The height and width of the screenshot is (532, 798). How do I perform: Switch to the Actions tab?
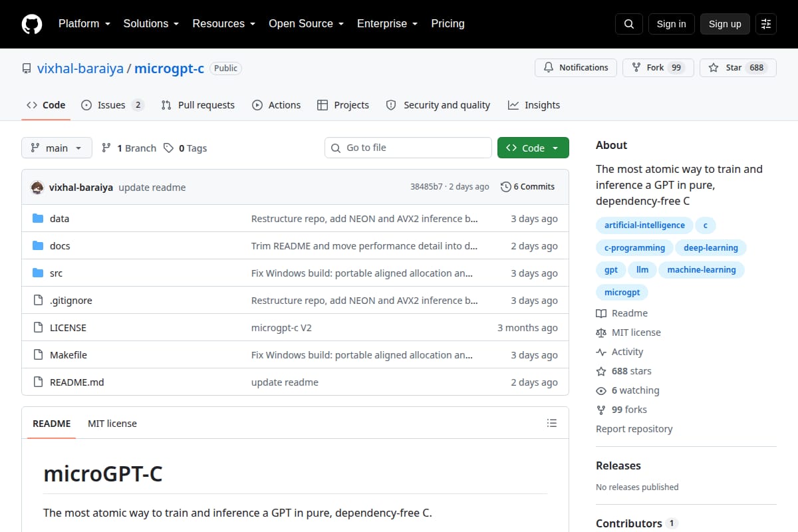click(x=277, y=105)
